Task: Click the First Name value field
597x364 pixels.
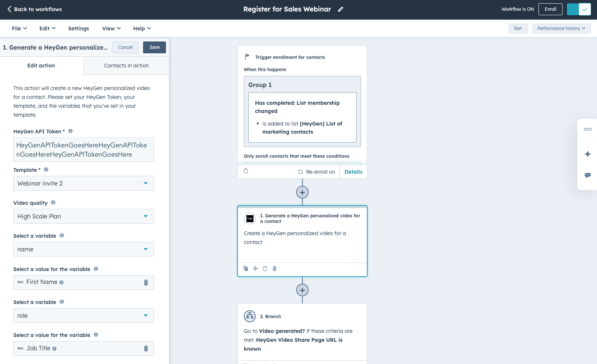Action: click(x=84, y=283)
